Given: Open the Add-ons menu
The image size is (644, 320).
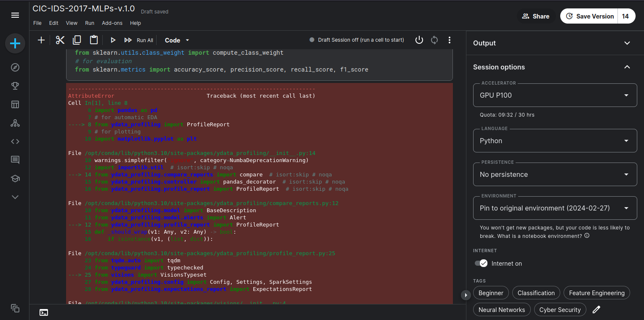Looking at the screenshot, I should [x=112, y=23].
